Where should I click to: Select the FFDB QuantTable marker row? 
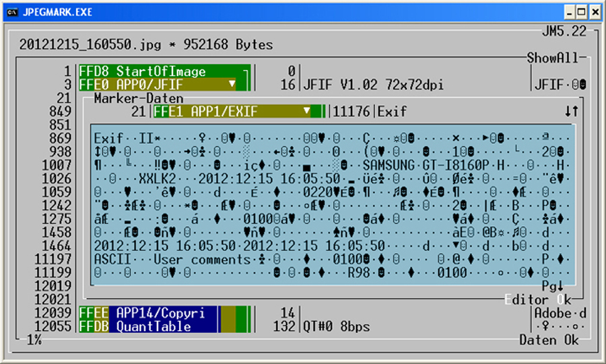click(x=165, y=326)
